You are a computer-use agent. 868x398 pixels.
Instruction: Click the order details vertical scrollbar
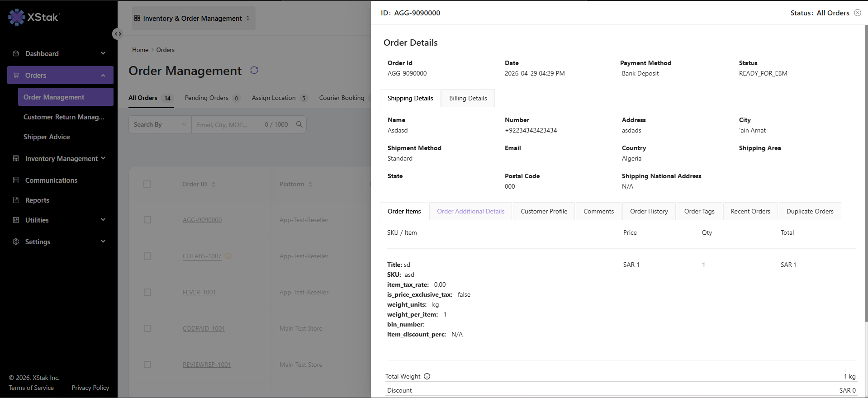866,174
